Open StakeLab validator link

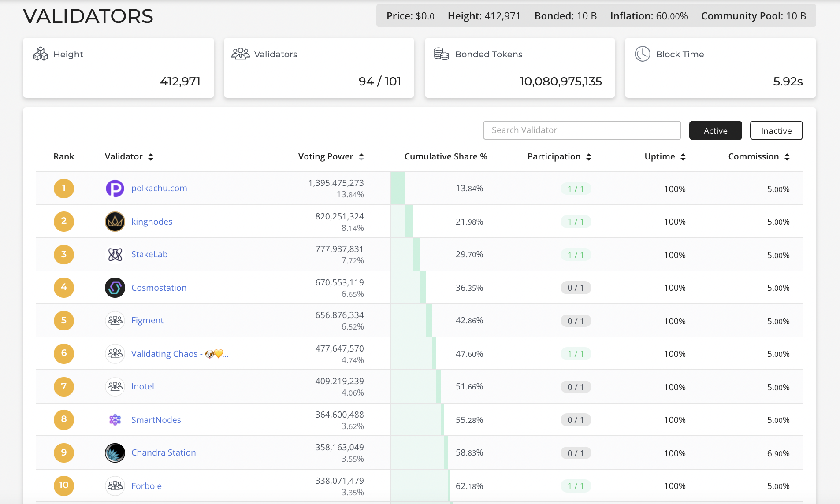(149, 254)
